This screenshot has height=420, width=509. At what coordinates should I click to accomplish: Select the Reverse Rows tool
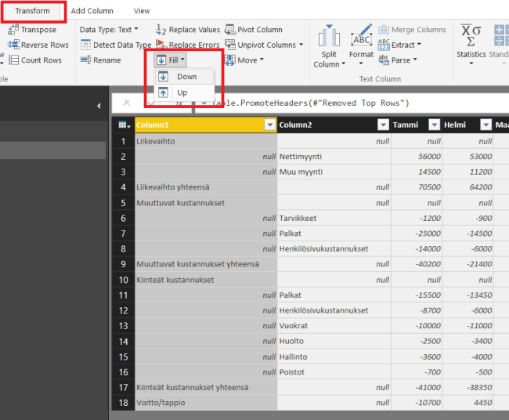[13, 45]
